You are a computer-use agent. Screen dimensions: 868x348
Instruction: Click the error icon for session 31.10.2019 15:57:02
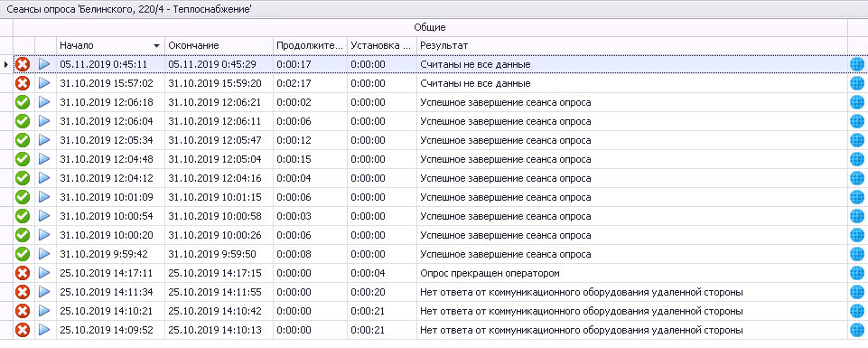(23, 84)
